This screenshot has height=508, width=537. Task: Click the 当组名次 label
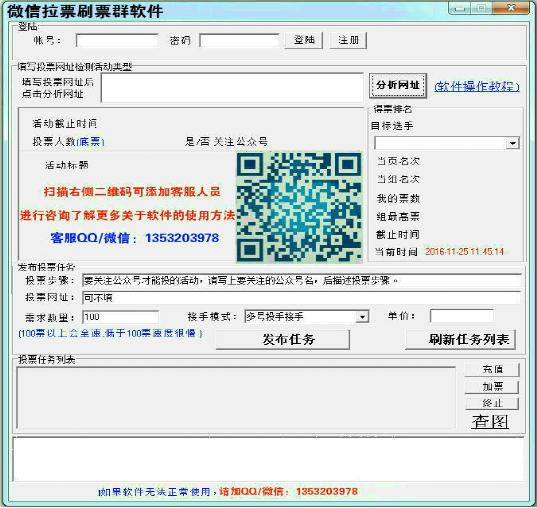pyautogui.click(x=398, y=179)
